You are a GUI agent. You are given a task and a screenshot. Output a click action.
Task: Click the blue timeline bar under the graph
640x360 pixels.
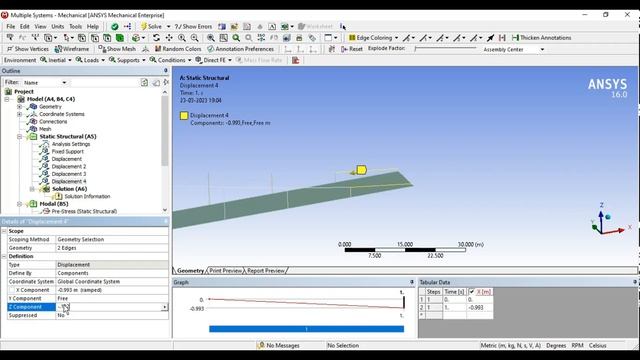(307, 329)
